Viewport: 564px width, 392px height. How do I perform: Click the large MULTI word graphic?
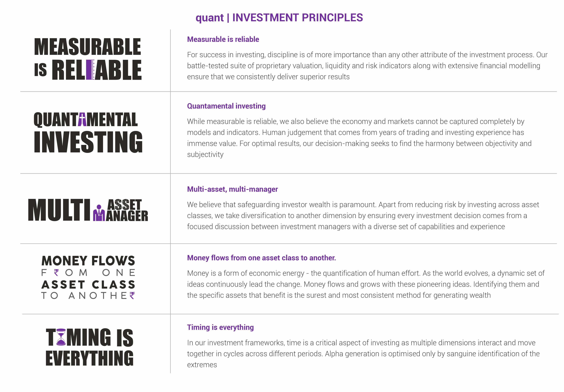[x=59, y=210]
